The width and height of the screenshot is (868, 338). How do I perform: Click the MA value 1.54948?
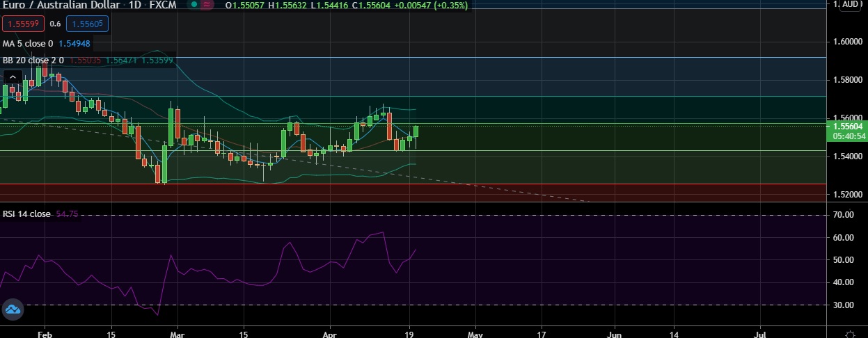click(x=74, y=43)
